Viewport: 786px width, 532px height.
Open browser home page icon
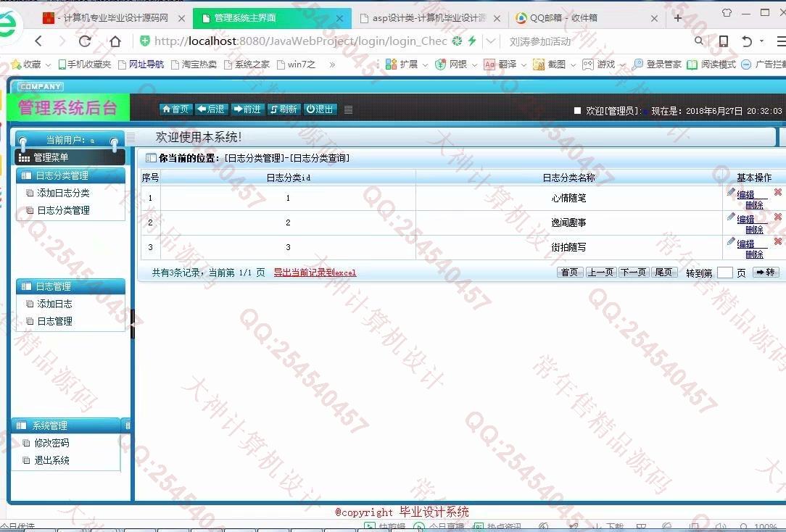tap(115, 41)
